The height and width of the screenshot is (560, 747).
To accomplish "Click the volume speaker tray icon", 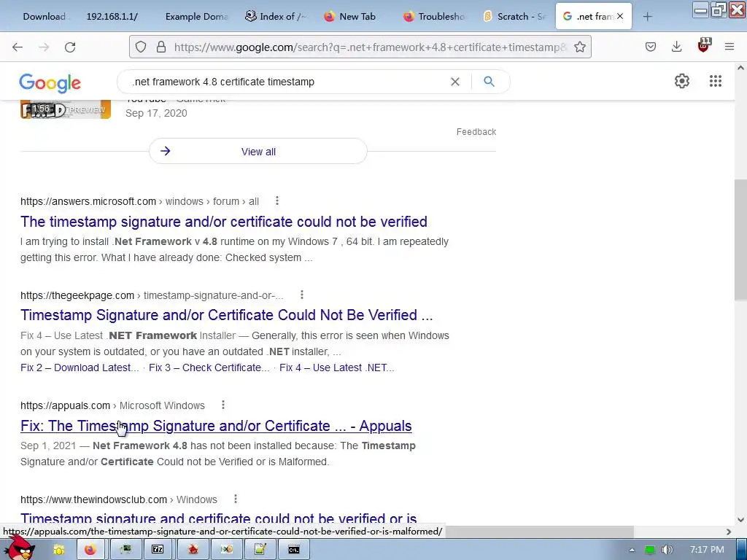I will coord(667,550).
